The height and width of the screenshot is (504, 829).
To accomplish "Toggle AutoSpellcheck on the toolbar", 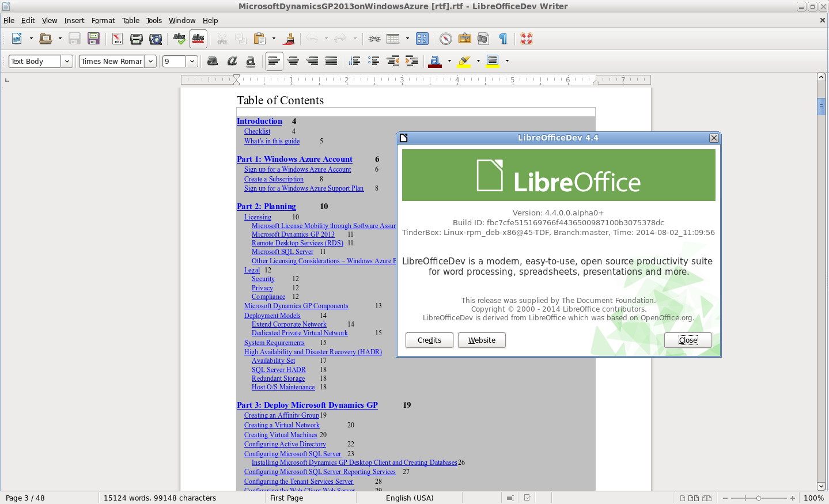I will click(198, 39).
